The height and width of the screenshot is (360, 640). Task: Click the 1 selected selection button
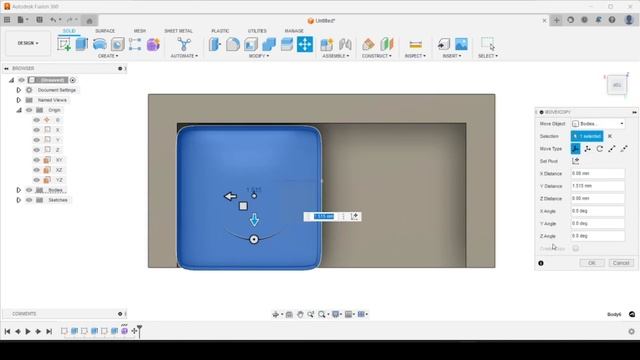[587, 136]
